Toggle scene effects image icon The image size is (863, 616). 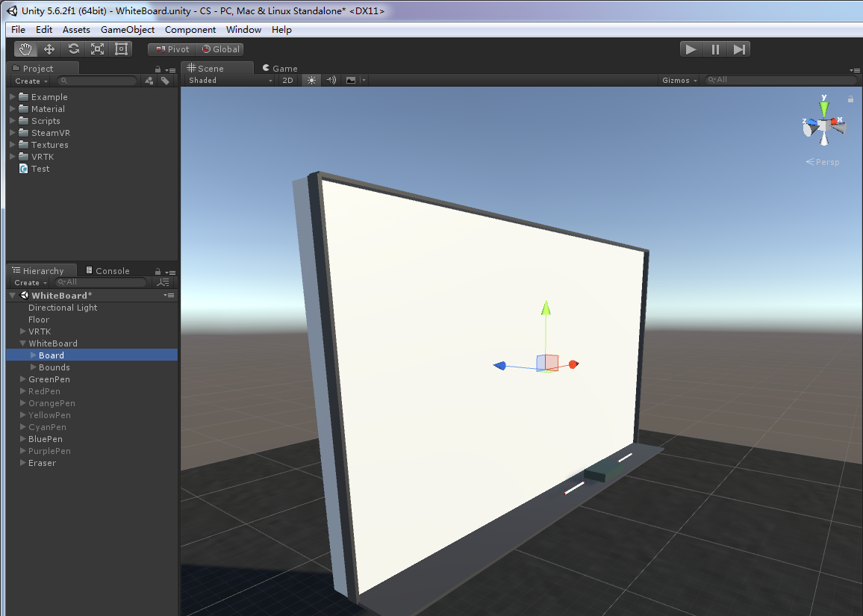click(351, 81)
